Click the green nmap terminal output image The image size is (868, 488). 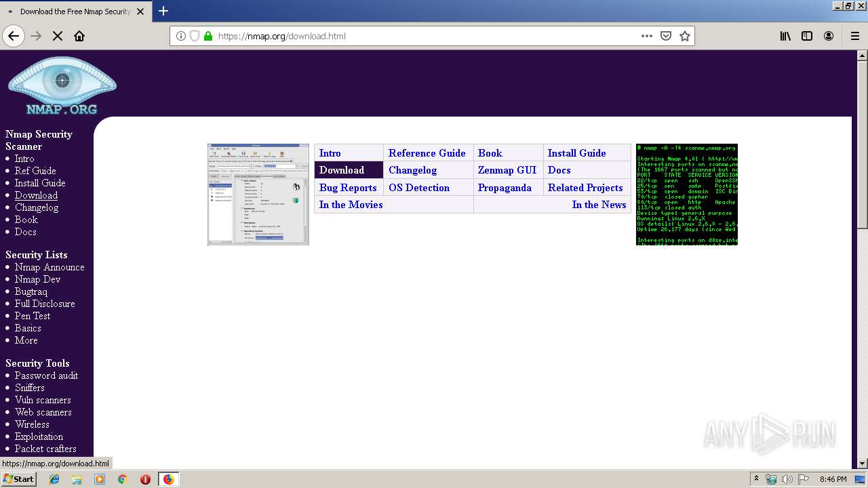click(686, 194)
